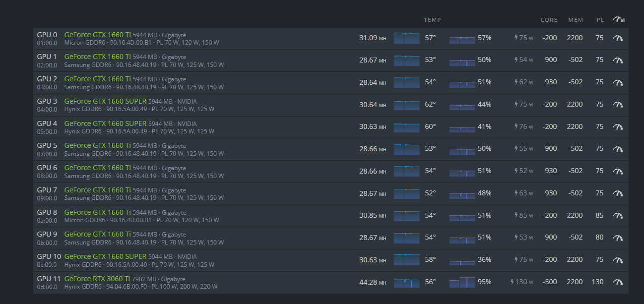Select GPU 3 GeForce GTX 1660 SUPER name
Screen dimensions: 644x304
click(105, 101)
